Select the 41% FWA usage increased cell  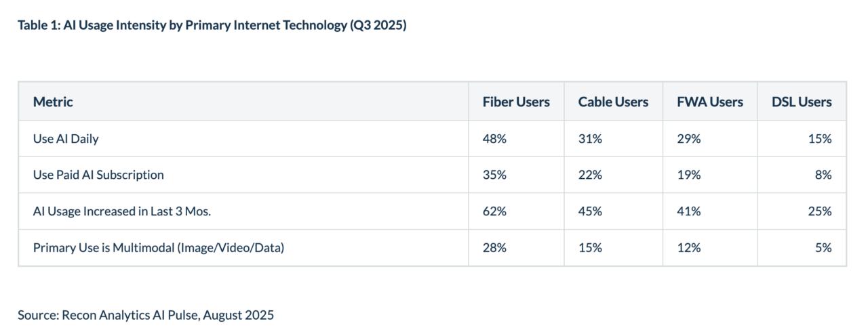click(688, 211)
